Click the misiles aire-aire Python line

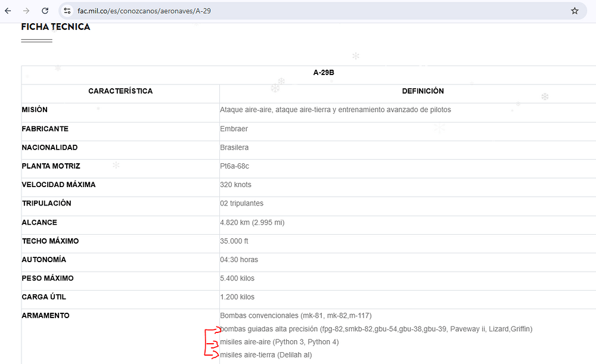pyautogui.click(x=279, y=342)
